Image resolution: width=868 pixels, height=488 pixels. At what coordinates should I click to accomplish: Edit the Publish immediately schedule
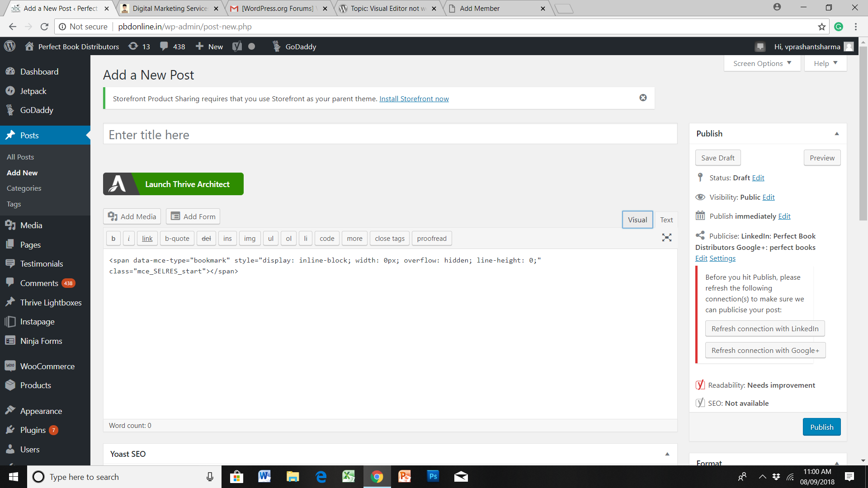(x=784, y=216)
